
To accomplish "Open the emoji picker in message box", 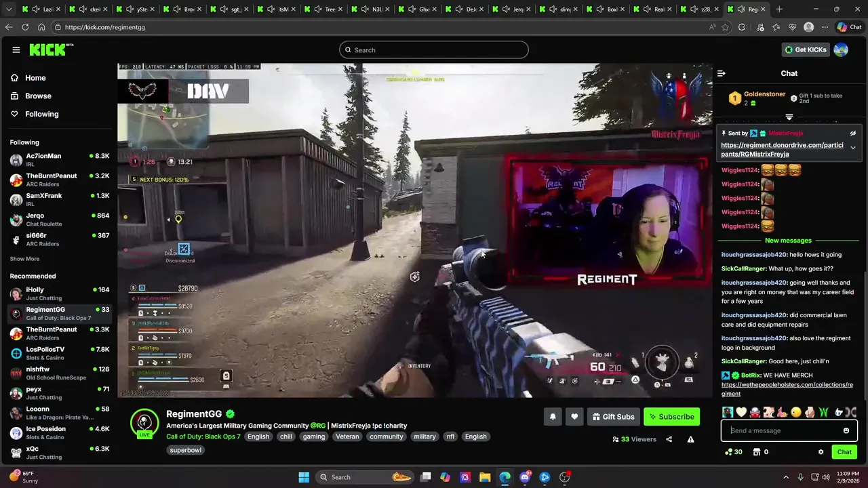I will (846, 430).
